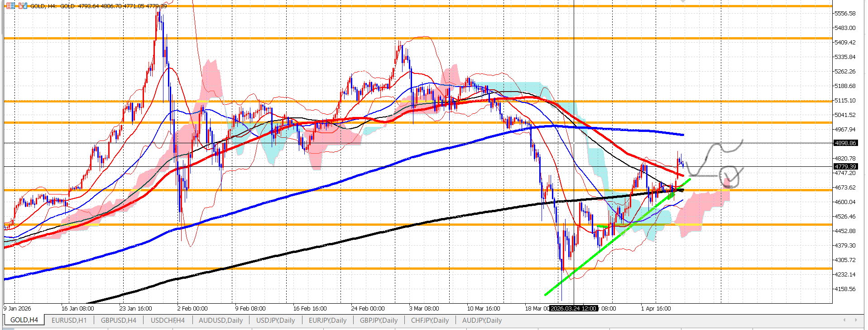Select the CHFJPY,Daily tab
This screenshot has height=330, width=868.
(x=430, y=320)
